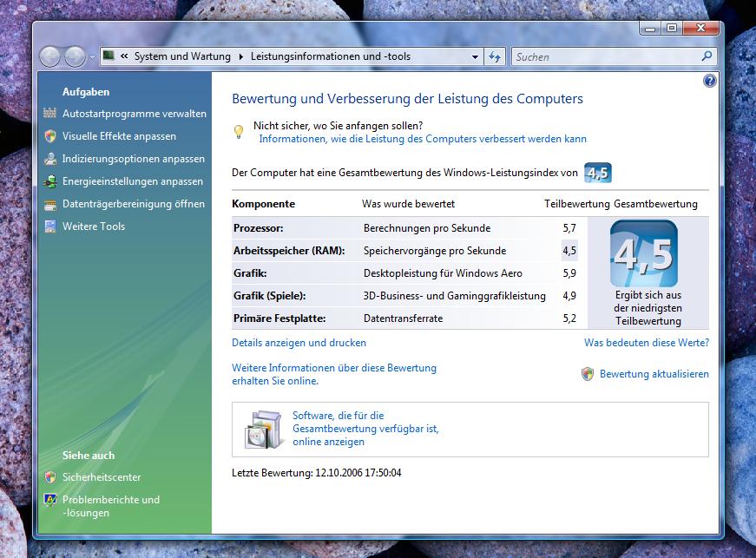Open the Sicherheitscenter link

coord(102,477)
